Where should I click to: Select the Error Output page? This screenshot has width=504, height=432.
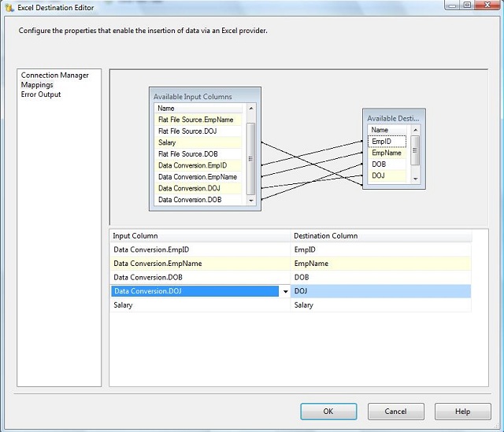[x=41, y=94]
